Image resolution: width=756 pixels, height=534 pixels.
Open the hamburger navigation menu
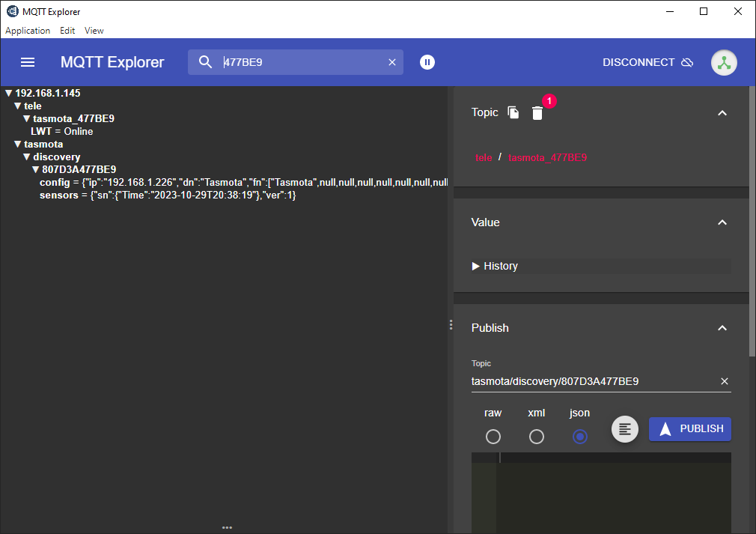[28, 62]
